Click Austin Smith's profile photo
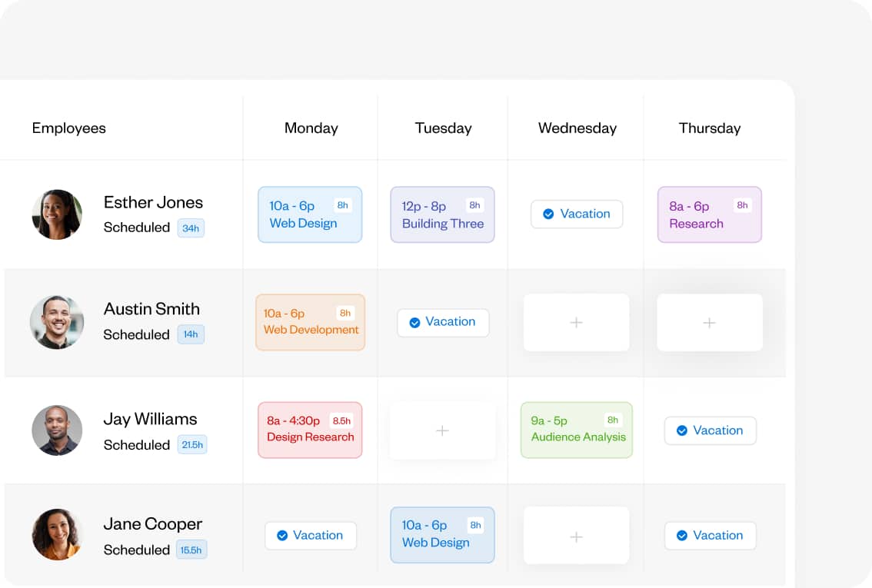This screenshot has width=872, height=588. pyautogui.click(x=57, y=322)
